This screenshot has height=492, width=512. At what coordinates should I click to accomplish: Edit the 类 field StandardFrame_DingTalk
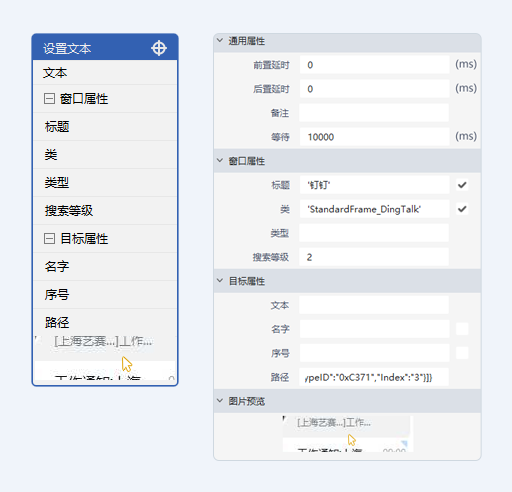(374, 209)
